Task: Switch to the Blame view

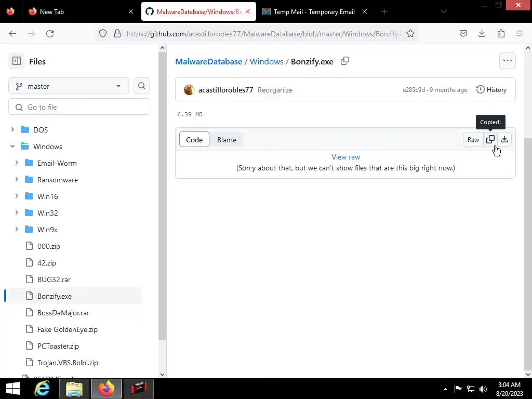Action: tap(227, 140)
